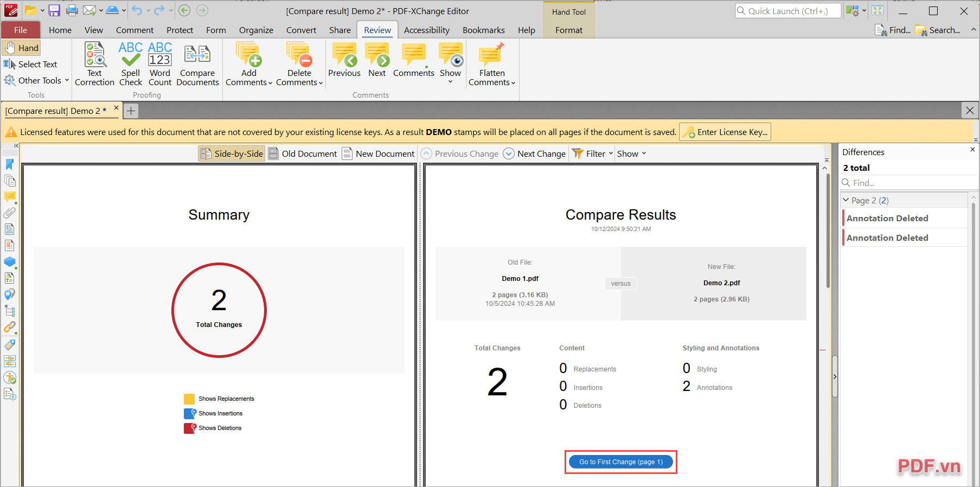Open the Layers pane icon in sidebar

[x=10, y=262]
